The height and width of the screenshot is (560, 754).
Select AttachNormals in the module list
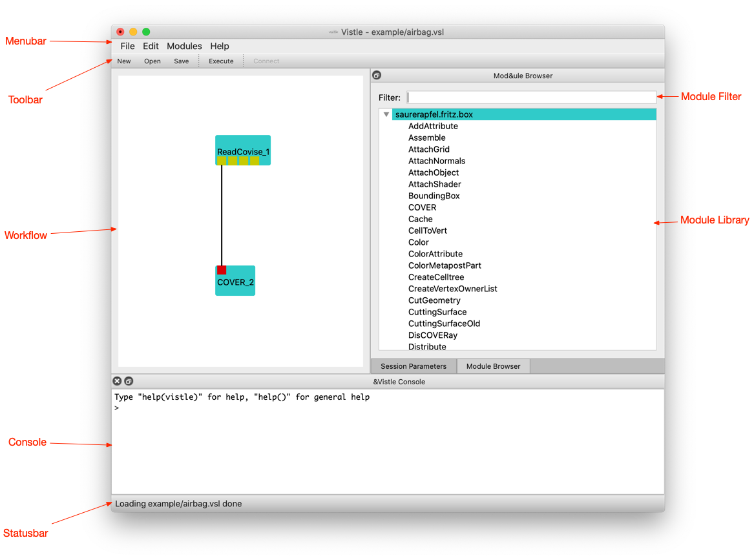pyautogui.click(x=437, y=161)
